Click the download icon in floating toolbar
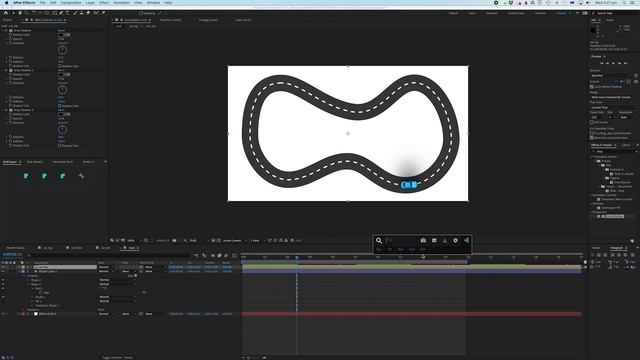 445,240
